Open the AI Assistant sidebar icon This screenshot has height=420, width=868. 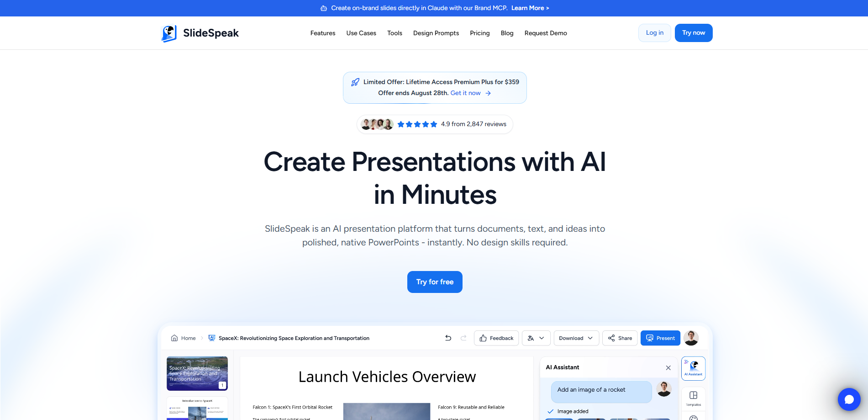coord(693,368)
